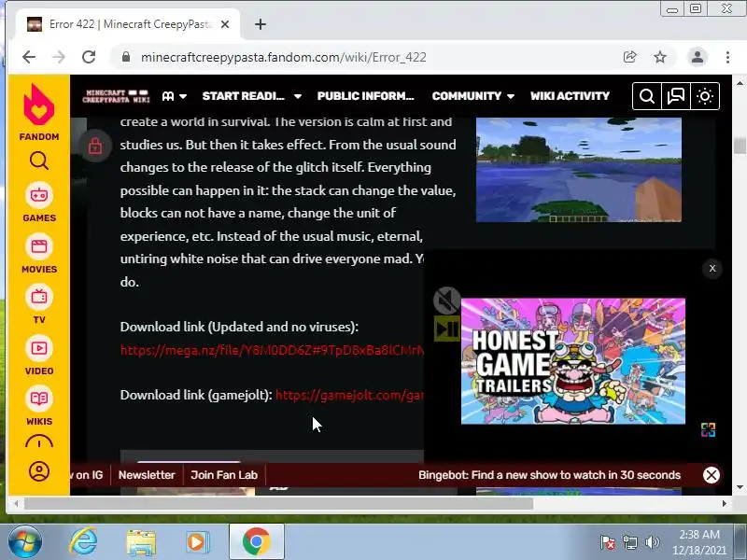Click the address bar URL
Image resolution: width=747 pixels, height=560 pixels.
pyautogui.click(x=284, y=57)
